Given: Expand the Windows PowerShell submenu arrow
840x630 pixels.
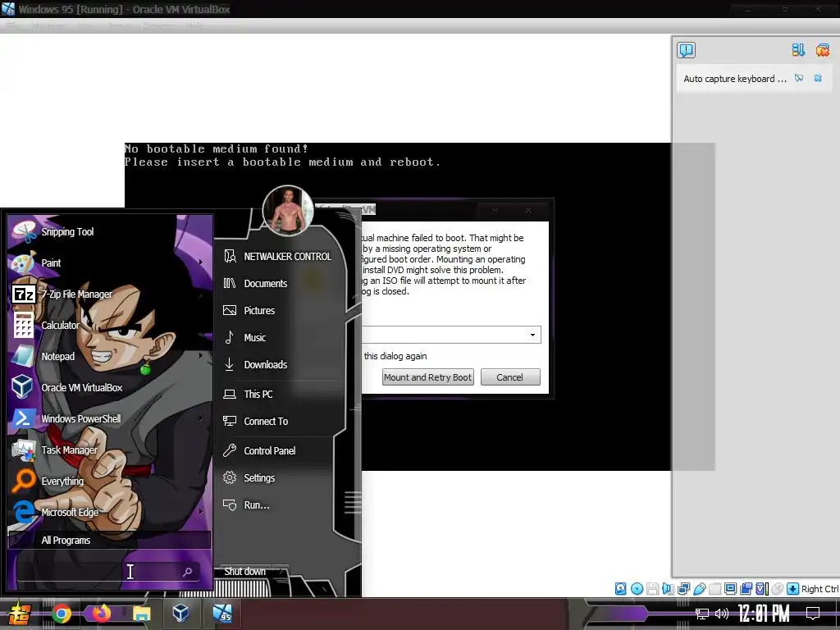Looking at the screenshot, I should pyautogui.click(x=201, y=418).
